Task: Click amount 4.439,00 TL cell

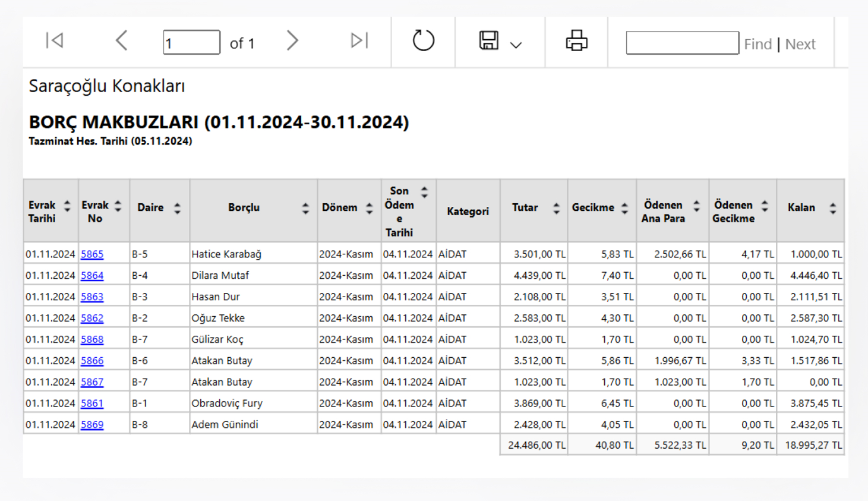Action: pyautogui.click(x=534, y=275)
